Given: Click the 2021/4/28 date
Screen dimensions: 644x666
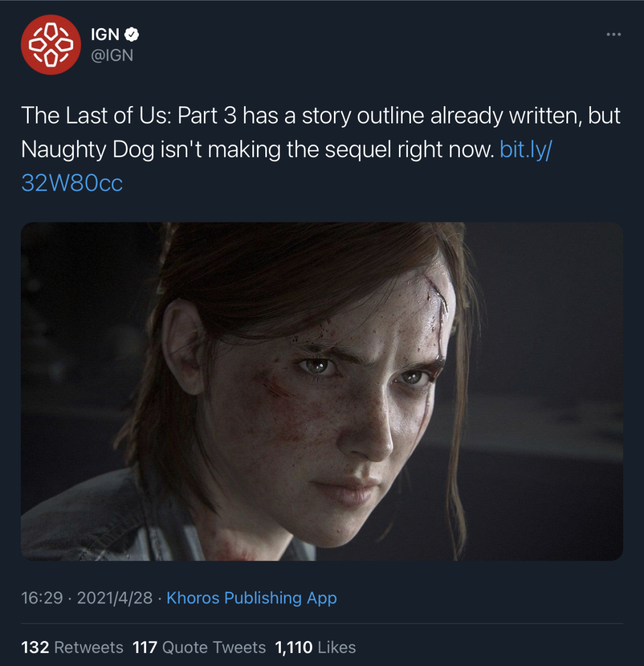Looking at the screenshot, I should [x=114, y=598].
